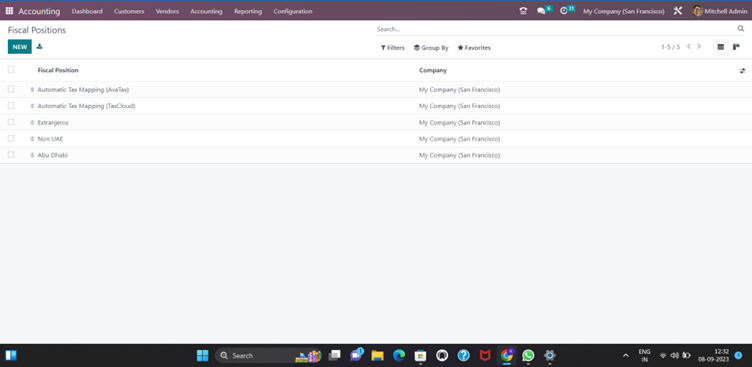Click the import records download icon
Image resolution: width=752 pixels, height=367 pixels.
(x=40, y=47)
